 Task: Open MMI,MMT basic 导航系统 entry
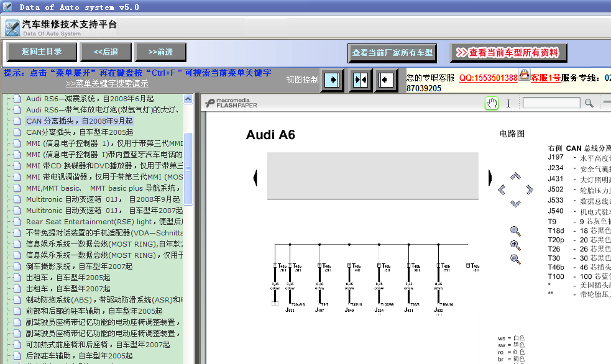click(103, 188)
